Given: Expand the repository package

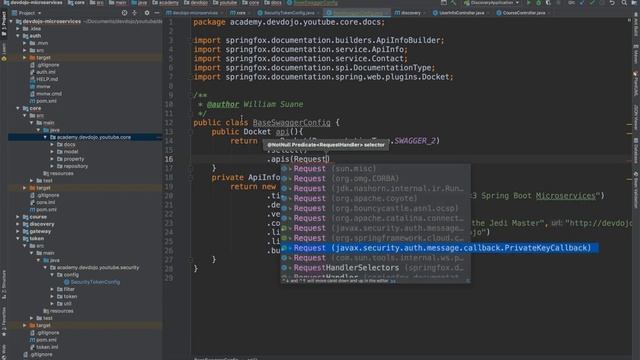Looking at the screenshot, I should coord(52,166).
